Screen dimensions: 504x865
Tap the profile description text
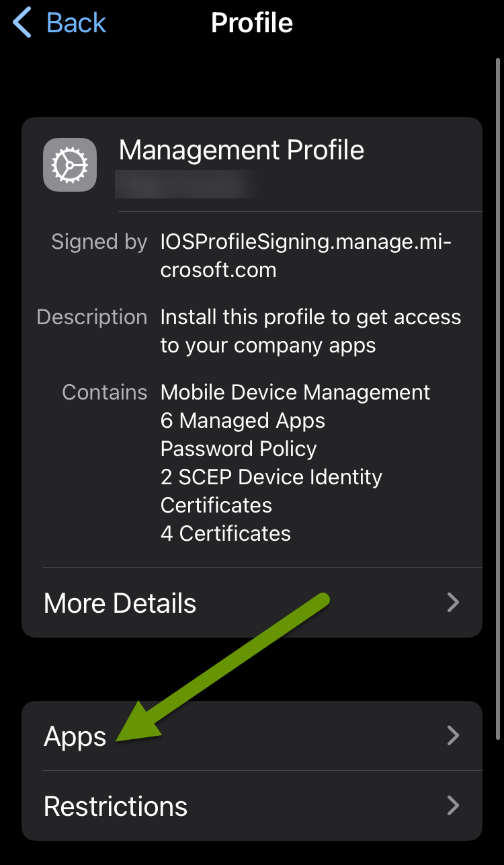[310, 330]
